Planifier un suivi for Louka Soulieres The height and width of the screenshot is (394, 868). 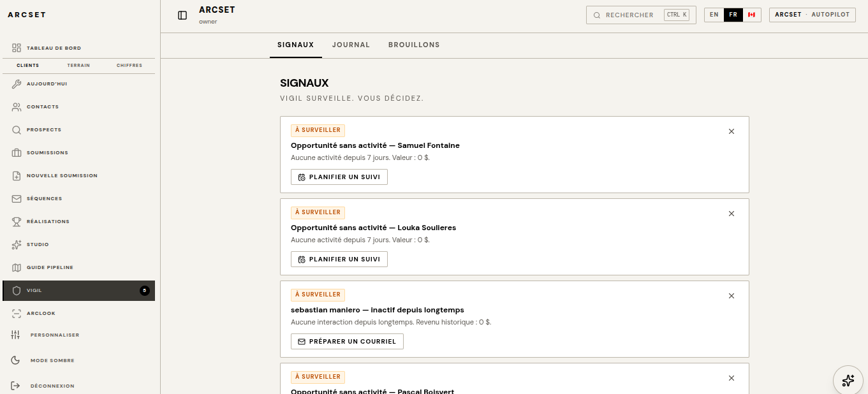point(339,259)
